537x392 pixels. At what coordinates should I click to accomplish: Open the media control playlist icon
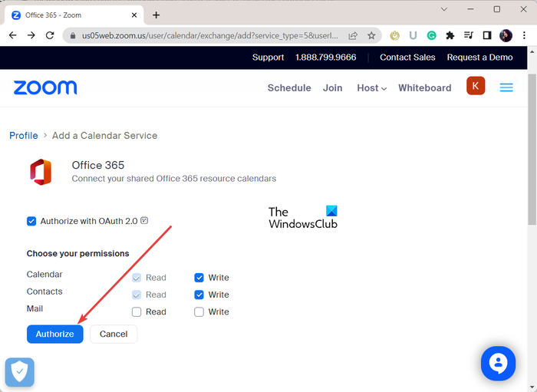[x=469, y=35]
